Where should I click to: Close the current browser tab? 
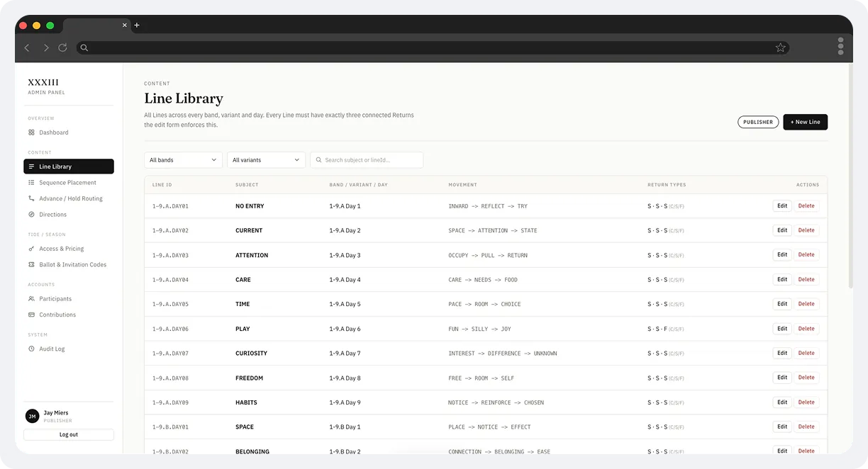125,25
